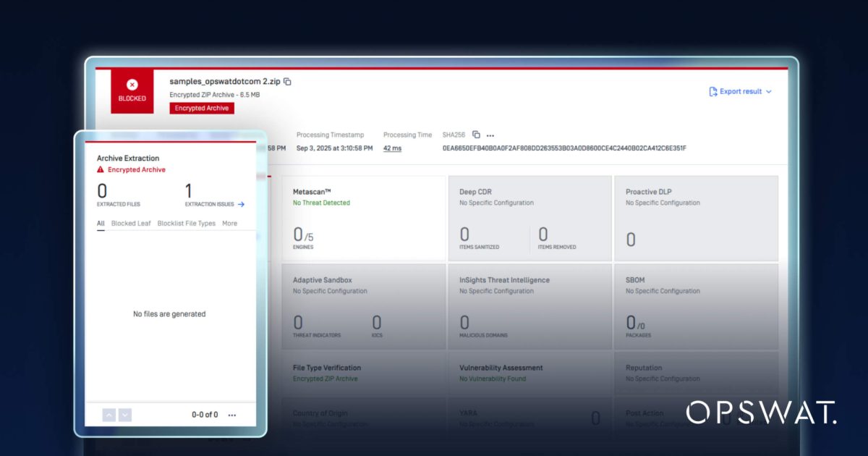Open the ellipsis menu beside SHA256
The image size is (868, 456).
[x=490, y=135]
